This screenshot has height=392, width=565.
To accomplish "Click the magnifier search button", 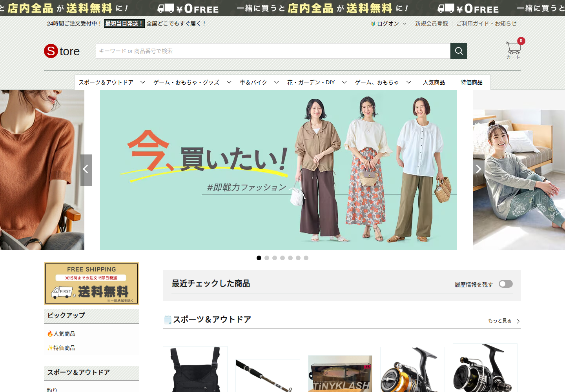I will pos(458,51).
